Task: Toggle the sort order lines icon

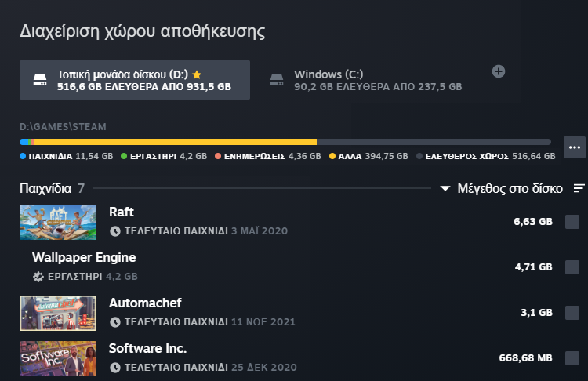Action: point(579,188)
